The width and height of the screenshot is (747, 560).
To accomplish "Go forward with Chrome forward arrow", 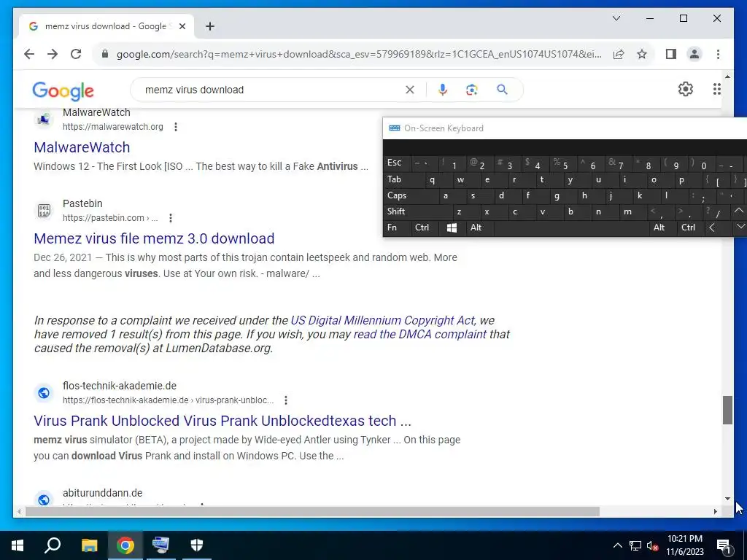I will 53,54.
